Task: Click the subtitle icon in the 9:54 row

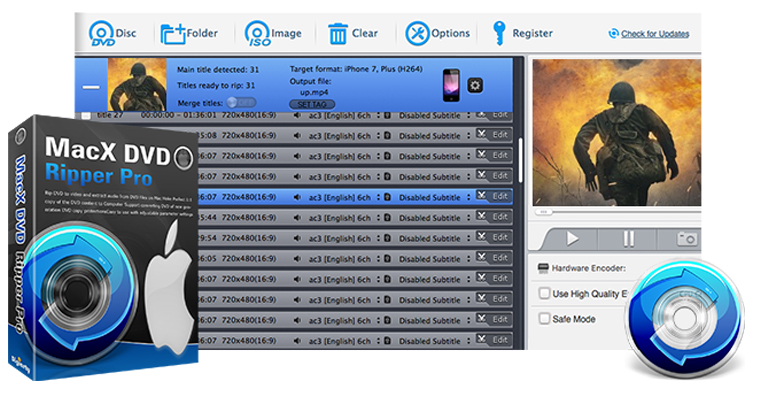Action: click(x=387, y=238)
